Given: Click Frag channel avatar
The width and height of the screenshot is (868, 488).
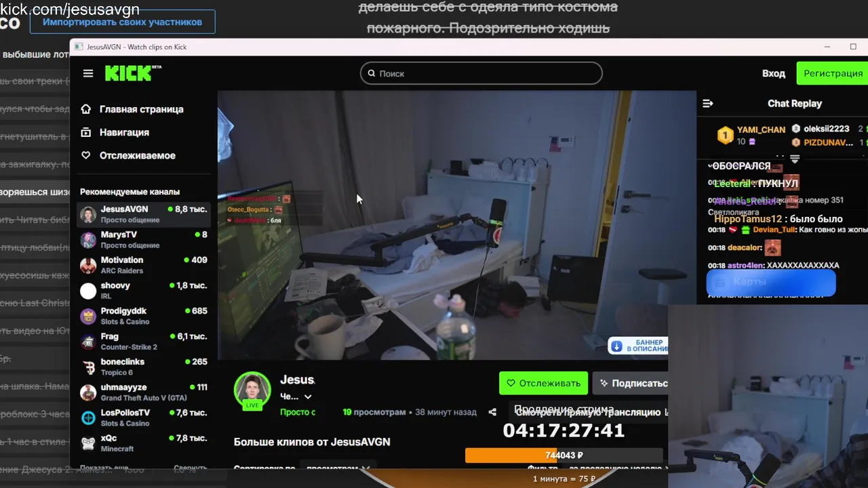Looking at the screenshot, I should tap(88, 342).
